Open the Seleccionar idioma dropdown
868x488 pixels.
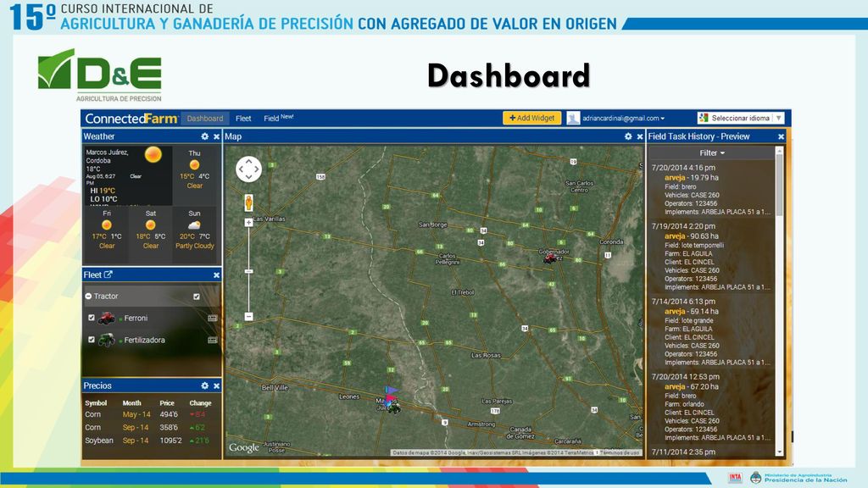(741, 118)
